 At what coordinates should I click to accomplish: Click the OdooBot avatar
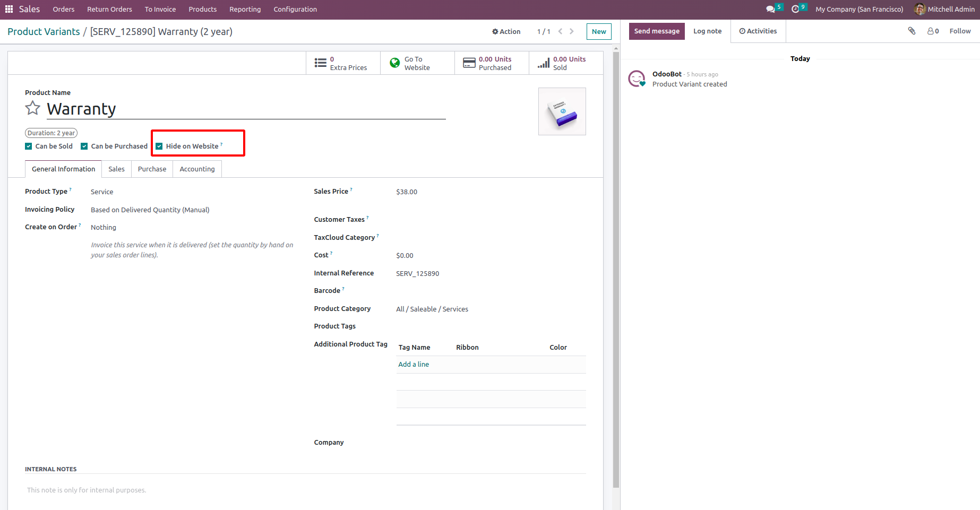click(x=637, y=79)
